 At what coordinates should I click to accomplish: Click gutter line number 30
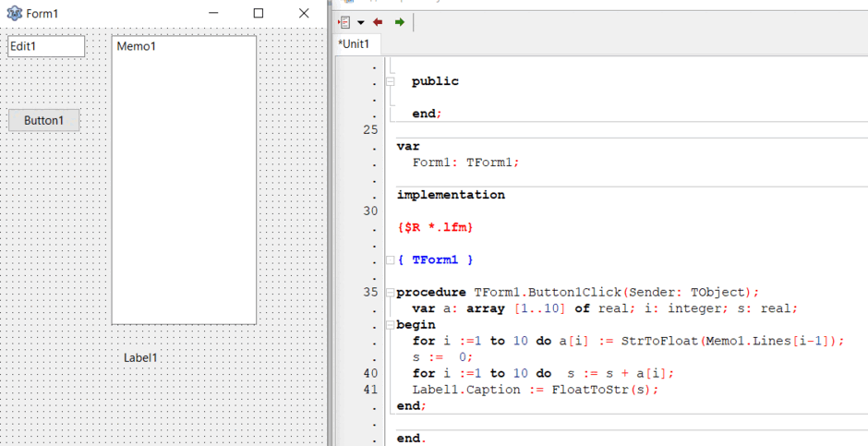pyautogui.click(x=371, y=211)
